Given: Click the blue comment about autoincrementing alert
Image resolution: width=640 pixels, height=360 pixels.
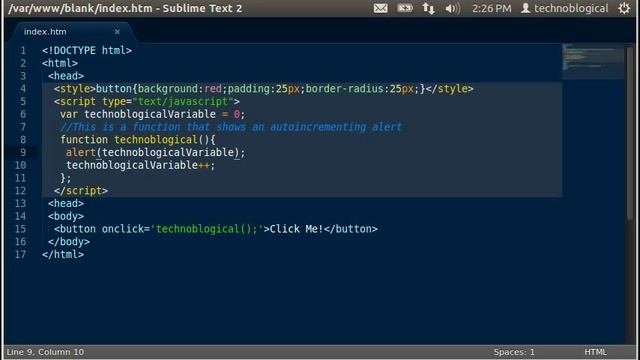Looking at the screenshot, I should pos(231,127).
